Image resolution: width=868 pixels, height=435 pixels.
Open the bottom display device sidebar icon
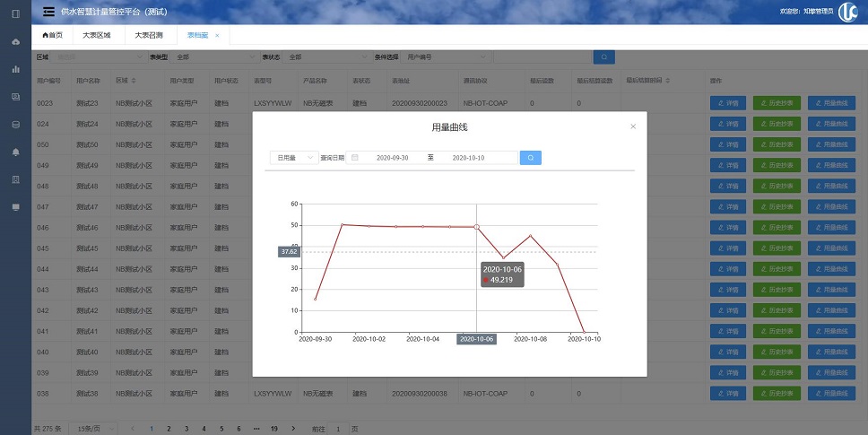click(x=15, y=207)
